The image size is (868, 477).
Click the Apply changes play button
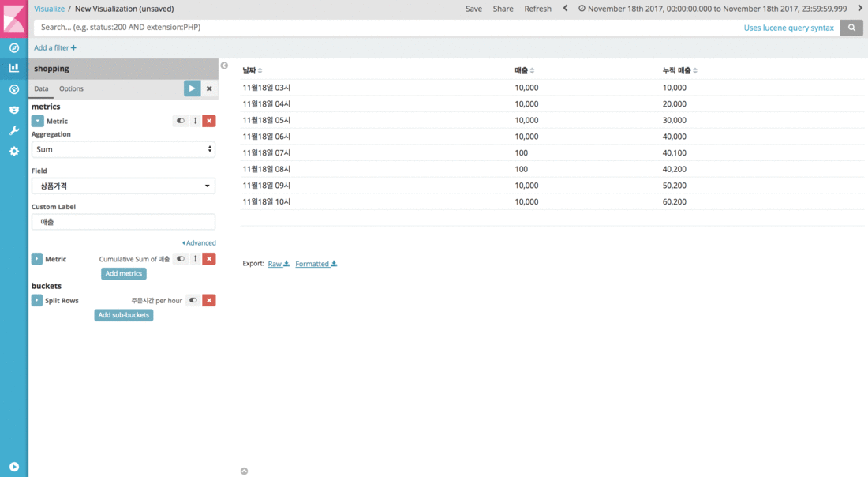[x=192, y=88]
